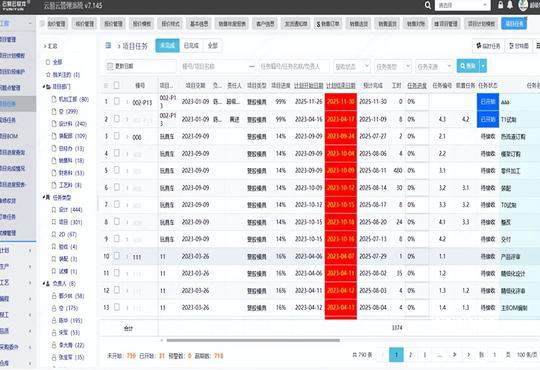
Task: Open the notifications bell icon
Action: [x=510, y=5]
